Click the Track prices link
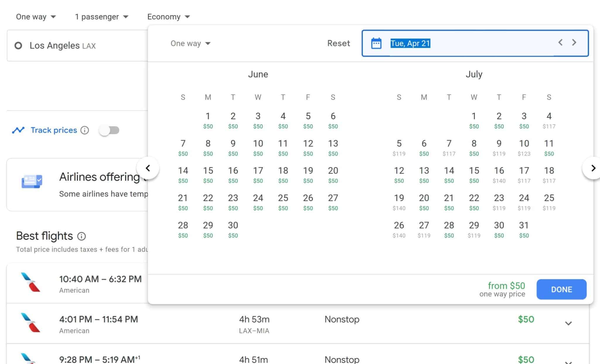600x364 pixels. (54, 130)
